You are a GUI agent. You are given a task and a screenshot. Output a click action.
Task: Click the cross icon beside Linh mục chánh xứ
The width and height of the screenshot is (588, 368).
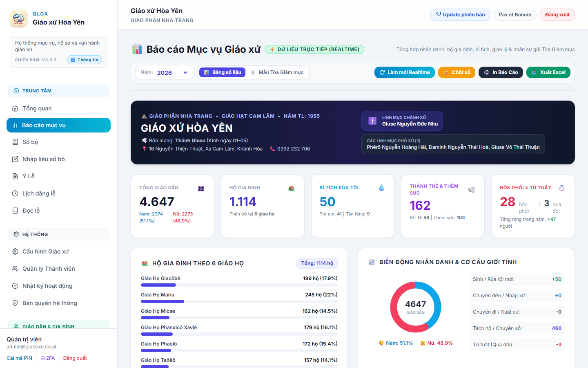click(x=372, y=121)
